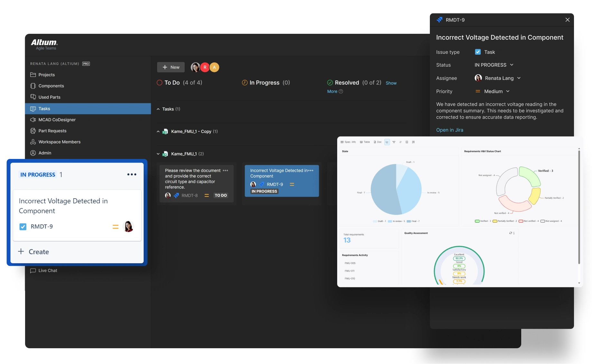Click the Used Parts sidebar icon
Screen dimensions: 592x364
tap(33, 97)
